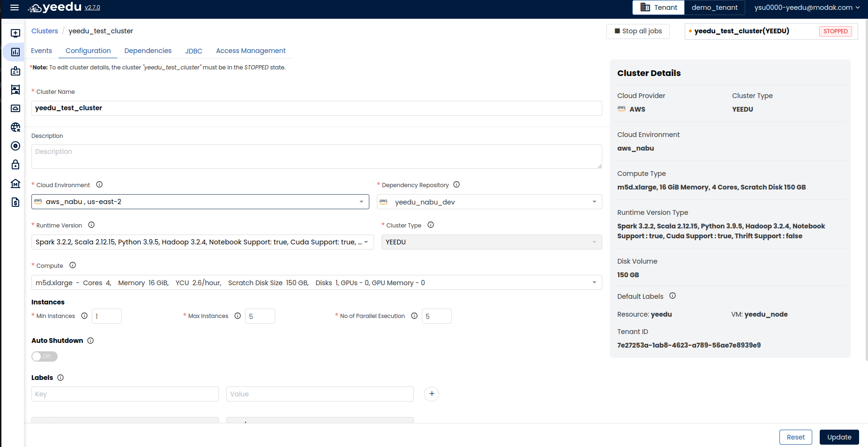
Task: Open the bank metastore sidebar icon
Action: tap(15, 183)
